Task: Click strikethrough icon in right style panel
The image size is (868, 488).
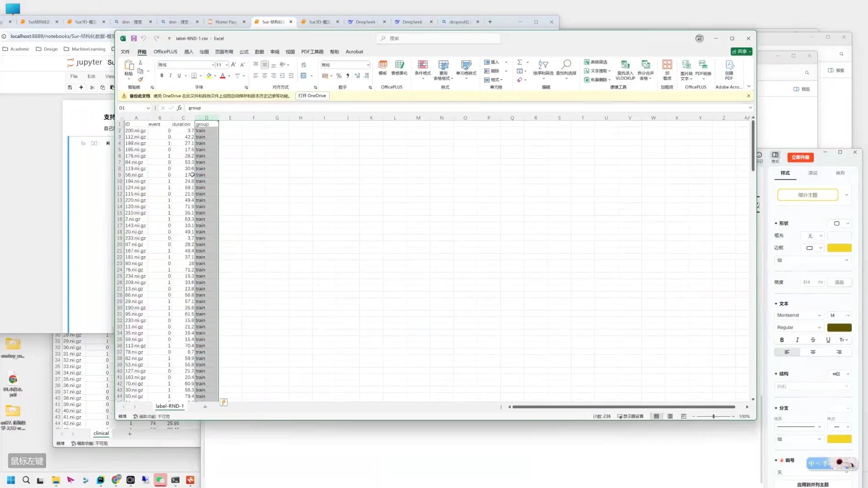Action: click(x=813, y=340)
